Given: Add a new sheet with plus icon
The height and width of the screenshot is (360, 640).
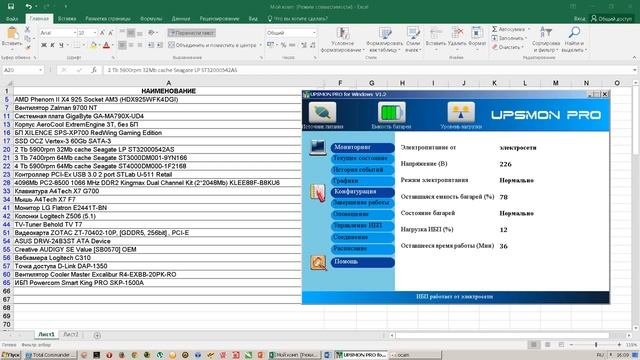Looking at the screenshot, I should [97, 335].
